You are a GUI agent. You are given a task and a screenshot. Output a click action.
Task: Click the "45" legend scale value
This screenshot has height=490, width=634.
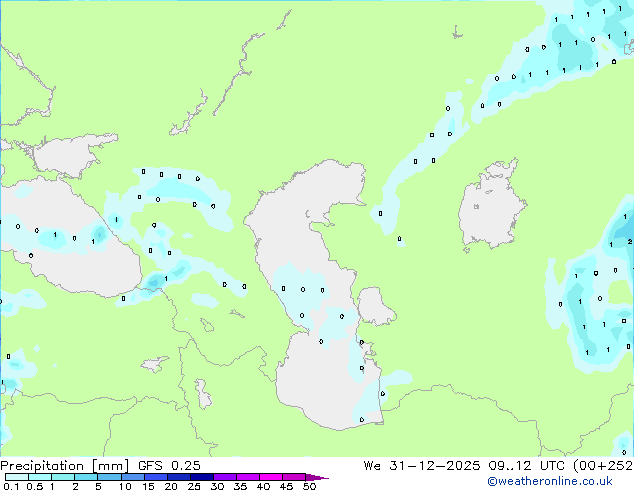tap(286, 486)
